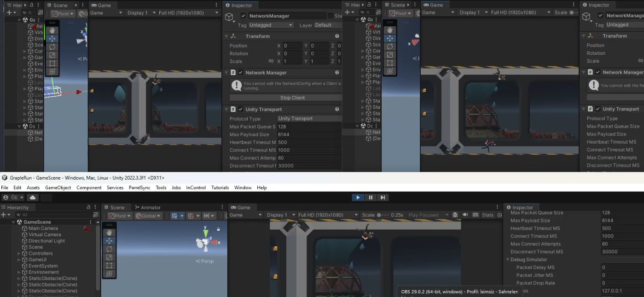The image size is (644, 297).
Task: Open the ParrelSync menu
Action: tap(139, 188)
